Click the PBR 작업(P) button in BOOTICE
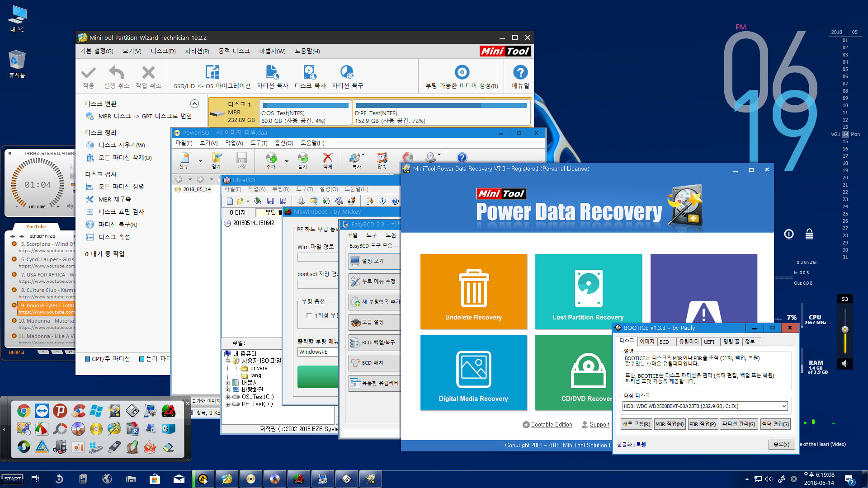This screenshot has width=868, height=488. pyautogui.click(x=703, y=424)
